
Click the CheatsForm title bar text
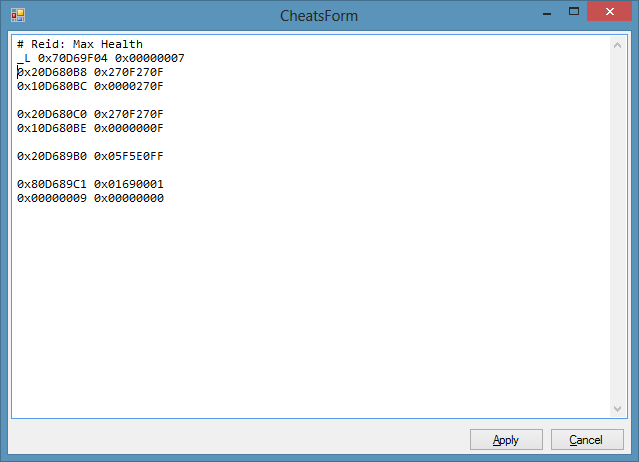tap(319, 16)
